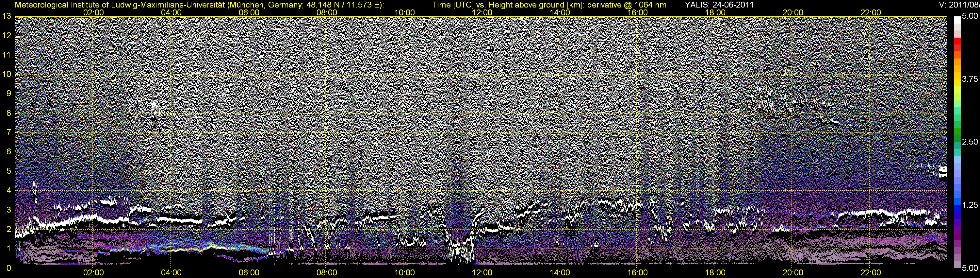Click the bright cloud echo near 04:00 at 8 km
The height and width of the screenshot is (278, 980).
154,107
